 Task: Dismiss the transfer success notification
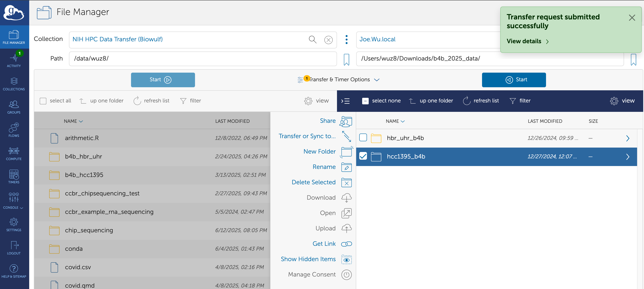[x=632, y=18]
